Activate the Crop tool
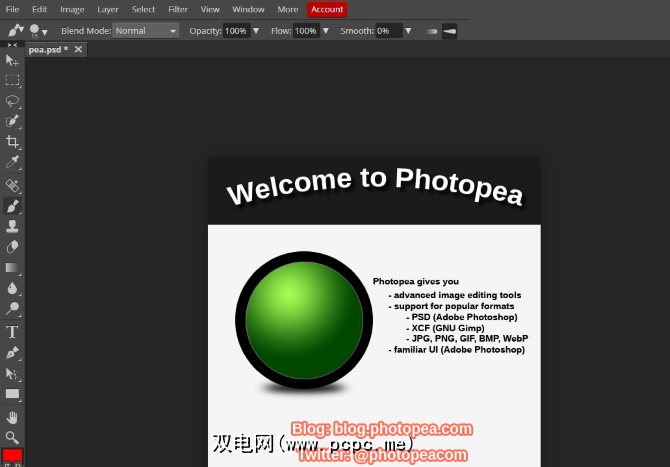The width and height of the screenshot is (670, 467). point(12,142)
